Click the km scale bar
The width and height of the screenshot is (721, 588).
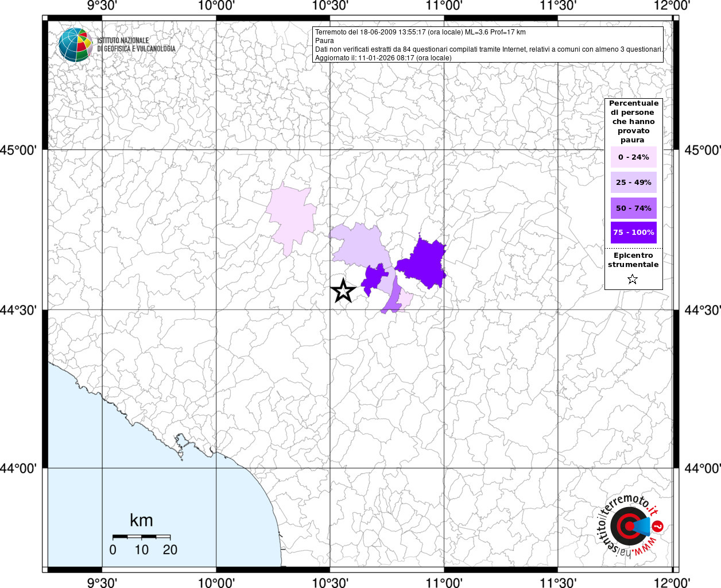tap(141, 536)
